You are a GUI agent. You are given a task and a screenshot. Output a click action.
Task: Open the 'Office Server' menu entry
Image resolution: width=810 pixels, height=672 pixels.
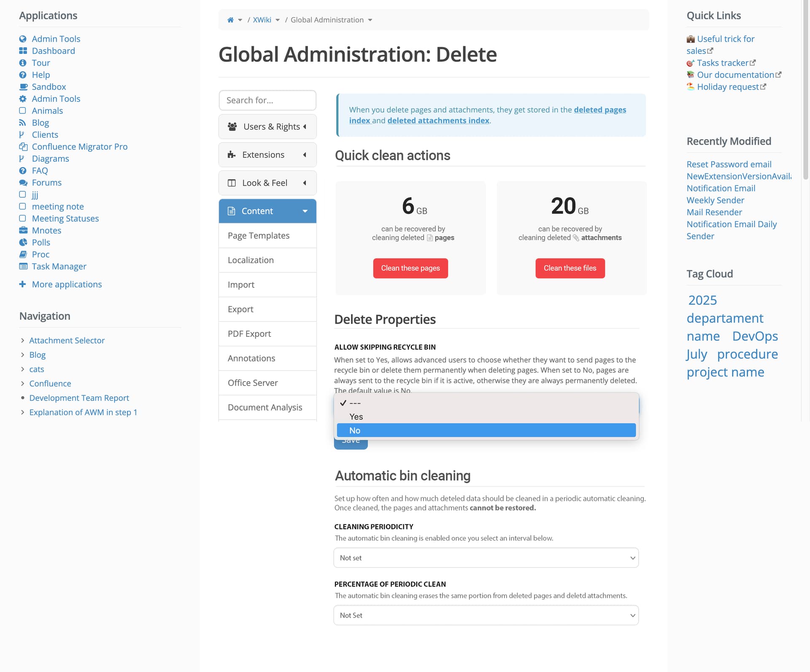[x=267, y=383]
